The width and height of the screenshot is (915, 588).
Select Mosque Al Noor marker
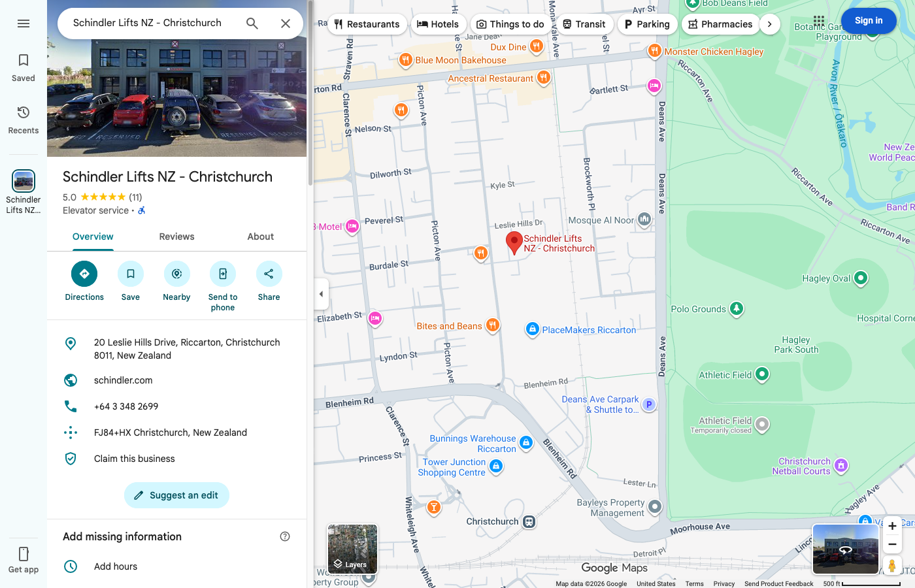pyautogui.click(x=644, y=220)
